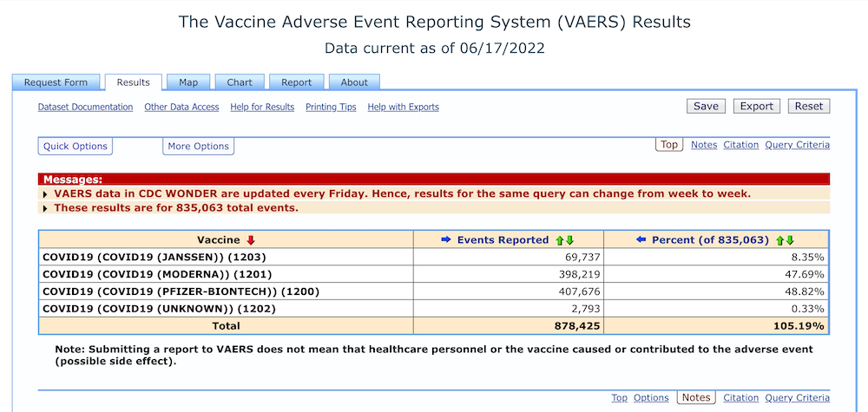Click the 8.35% percent cell

pyautogui.click(x=716, y=257)
